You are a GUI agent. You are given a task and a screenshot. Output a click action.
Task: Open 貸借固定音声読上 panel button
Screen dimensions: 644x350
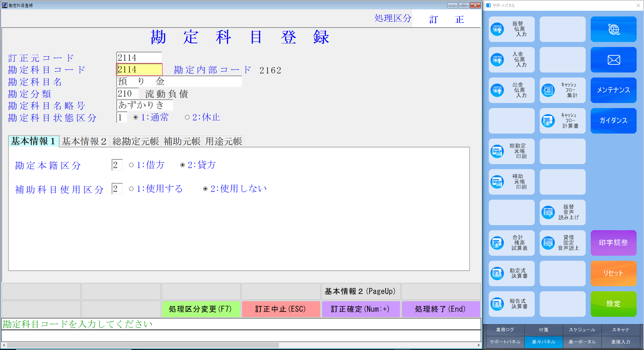click(563, 243)
